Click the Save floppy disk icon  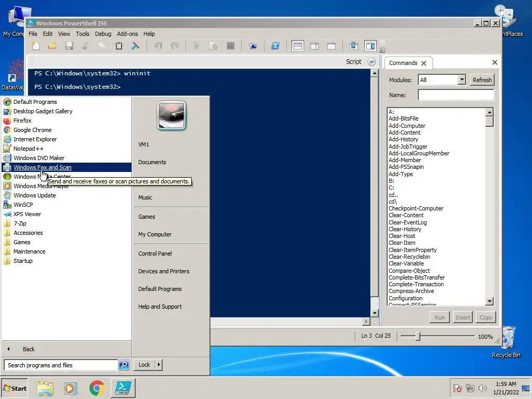point(69,46)
